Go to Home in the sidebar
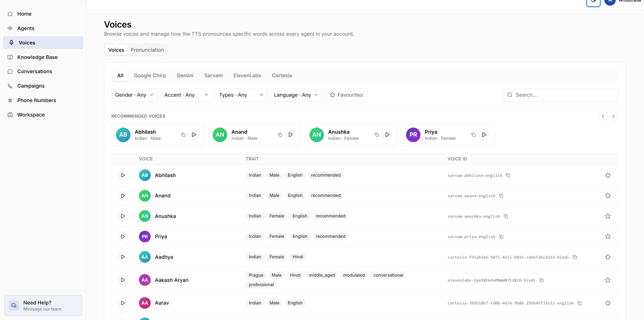 tap(43, 14)
